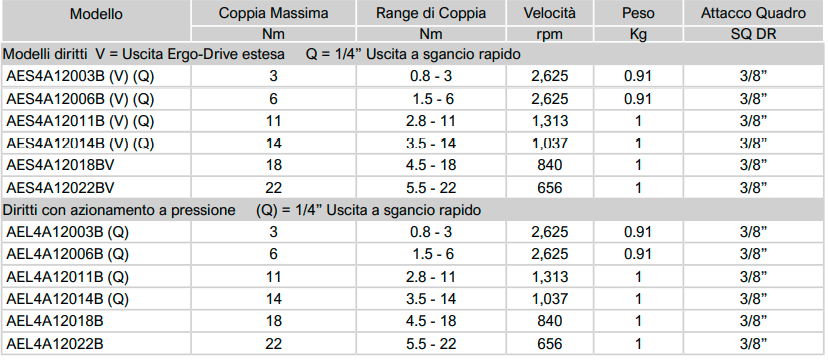Click model AEL4A12014B (Q)
Screen dimensions: 828x361
click(x=68, y=299)
